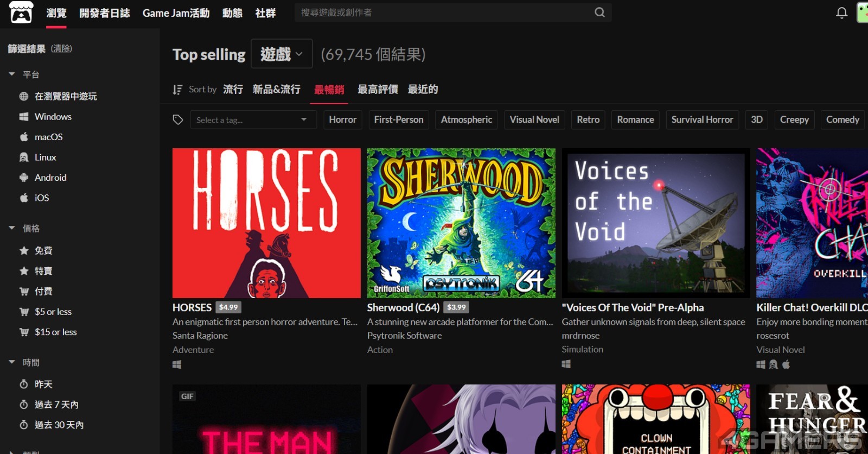
Task: Click the tag icon beside tag selector
Action: [178, 120]
